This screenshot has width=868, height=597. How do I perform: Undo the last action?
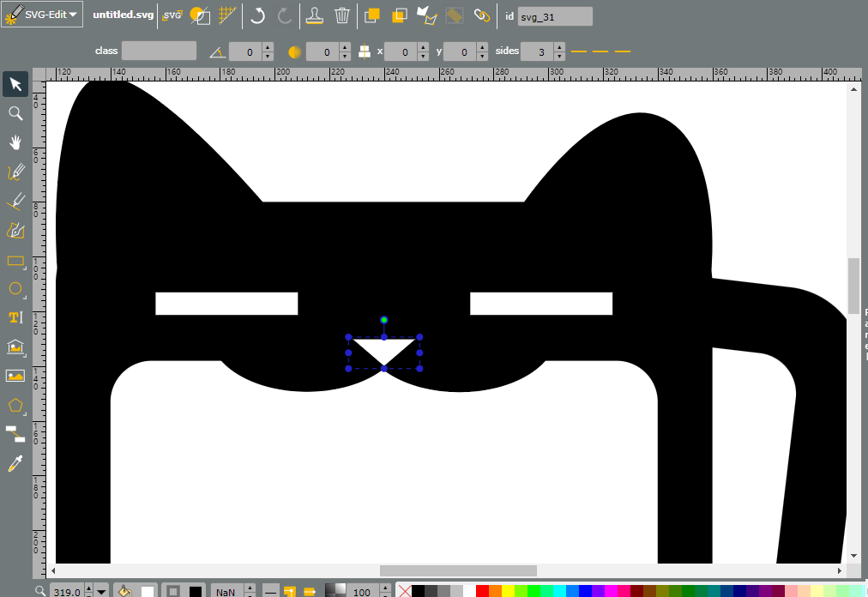coord(256,15)
